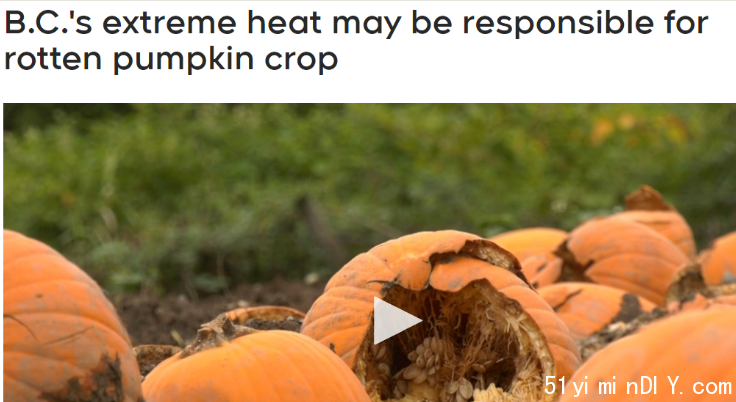The image size is (736, 402).
Task: Click the word "B.C.'s" in the title
Action: pyautogui.click(x=48, y=23)
